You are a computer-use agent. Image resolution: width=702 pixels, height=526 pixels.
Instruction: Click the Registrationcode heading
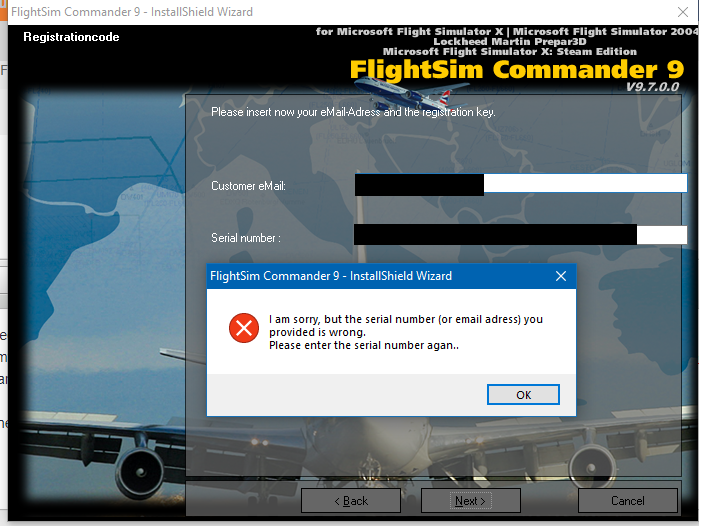pos(71,37)
